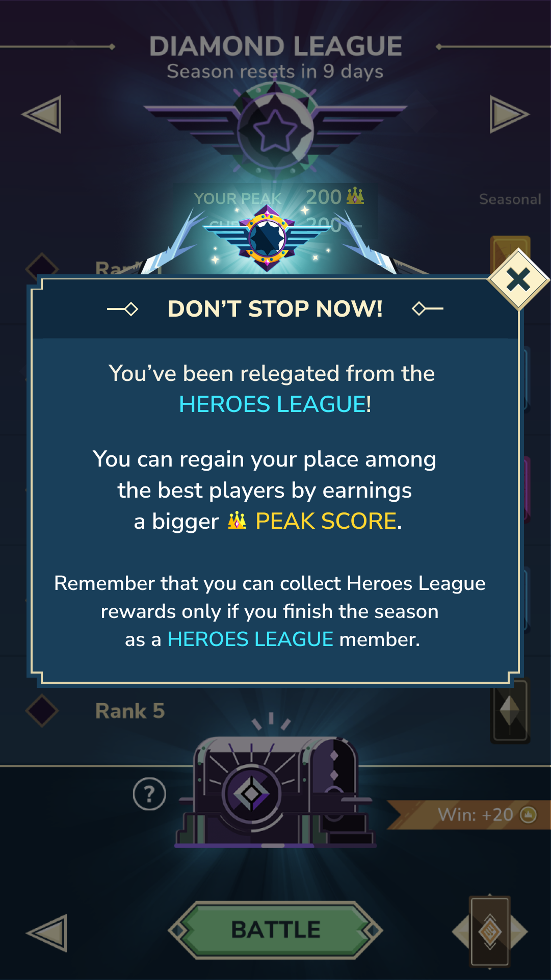Tap the YOUR PEAK 200 score
Image resolution: width=551 pixels, height=980 pixels.
279,197
